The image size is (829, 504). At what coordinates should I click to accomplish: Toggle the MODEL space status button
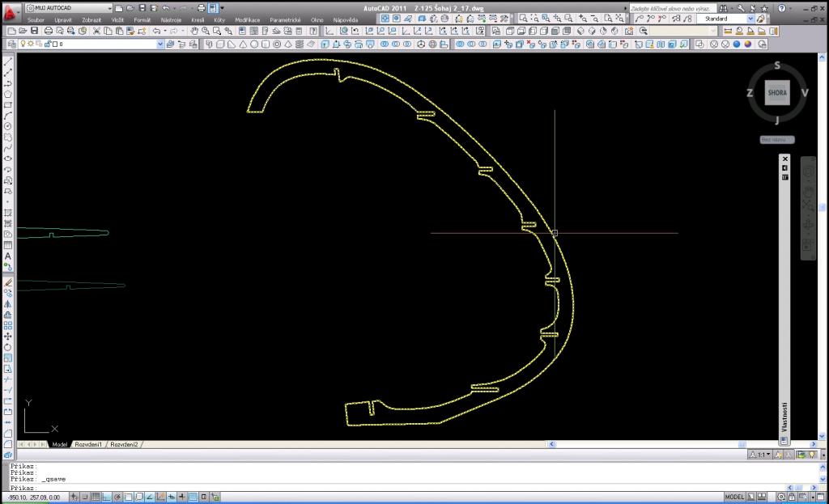point(734,497)
